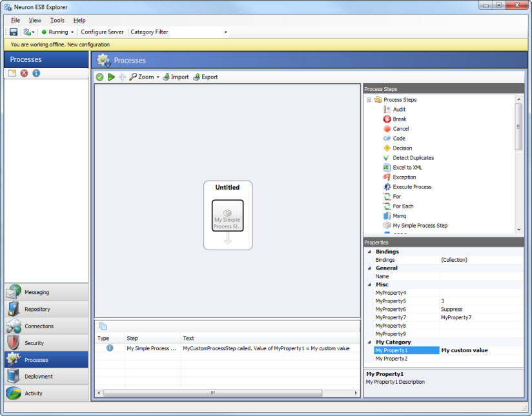This screenshot has width=532, height=416.
Task: Click the Untitled process title
Action: [227, 188]
